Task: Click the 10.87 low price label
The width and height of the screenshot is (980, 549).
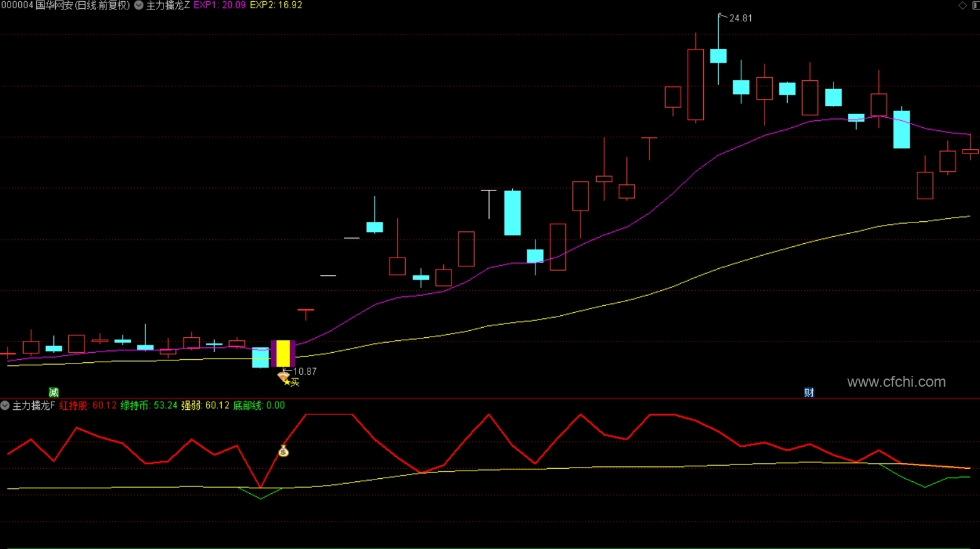Action: coord(305,372)
